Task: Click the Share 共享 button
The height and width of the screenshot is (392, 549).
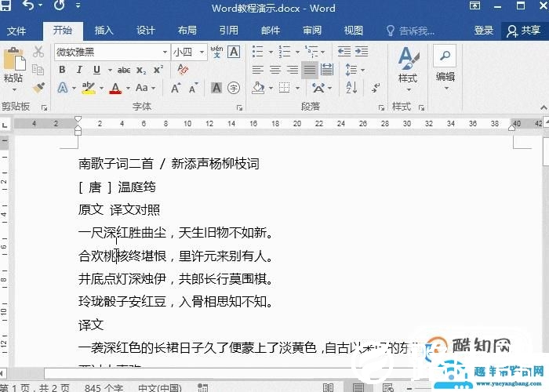Action: (x=524, y=31)
